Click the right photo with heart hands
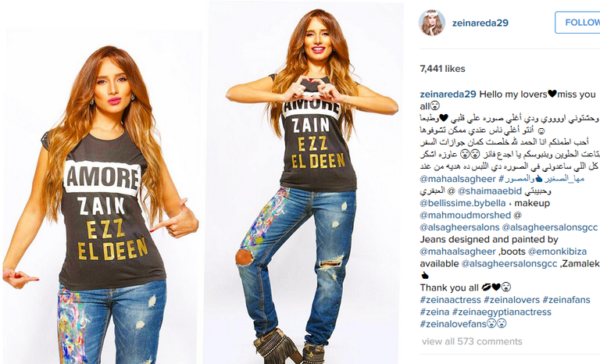The image size is (600, 364). point(306,183)
